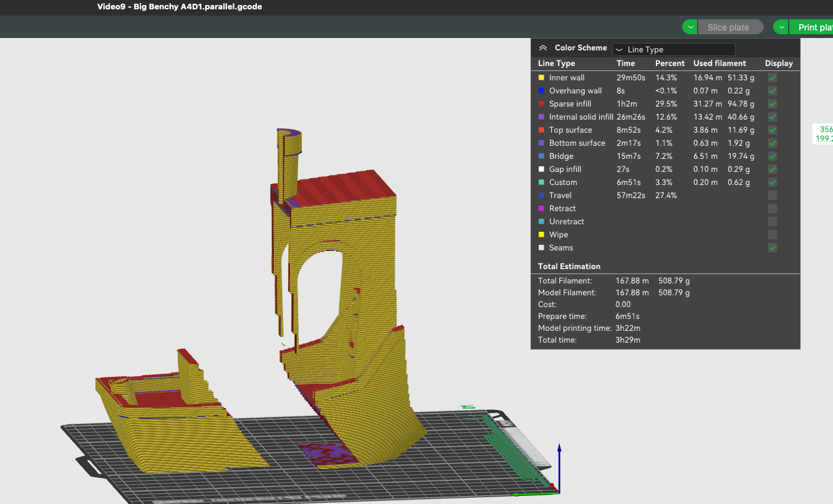This screenshot has width=833, height=504.
Task: Click the Prepare time value 6m51s
Action: coord(627,316)
